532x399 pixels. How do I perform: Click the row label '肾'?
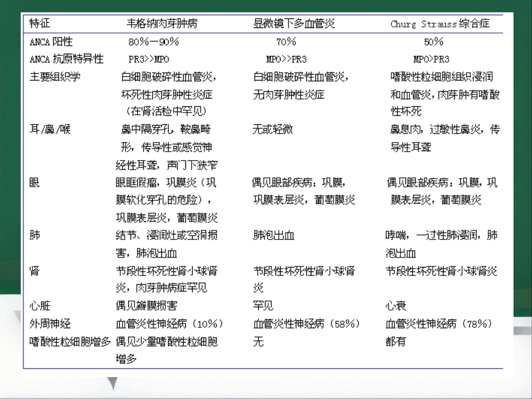(x=35, y=271)
